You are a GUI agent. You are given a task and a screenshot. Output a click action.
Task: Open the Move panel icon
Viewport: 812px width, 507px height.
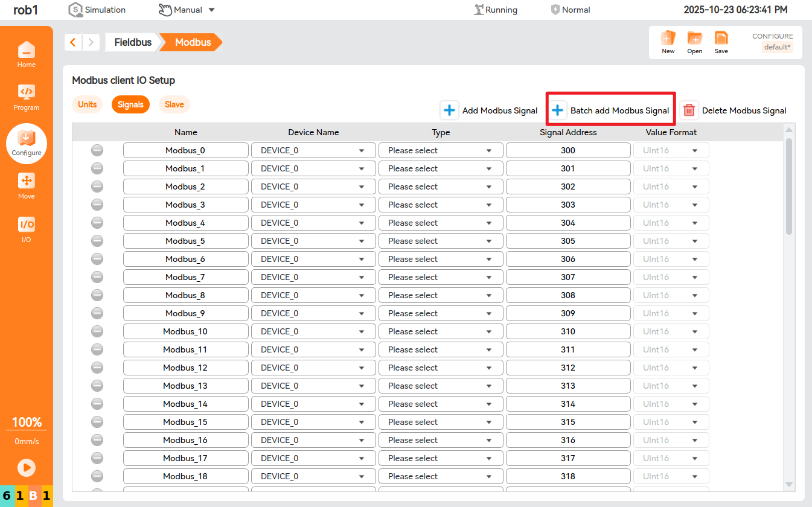[26, 185]
